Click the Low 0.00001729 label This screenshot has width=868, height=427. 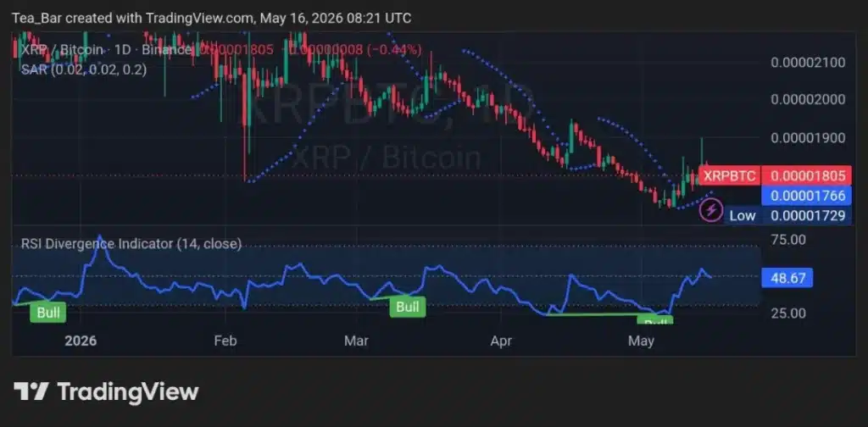click(x=787, y=215)
